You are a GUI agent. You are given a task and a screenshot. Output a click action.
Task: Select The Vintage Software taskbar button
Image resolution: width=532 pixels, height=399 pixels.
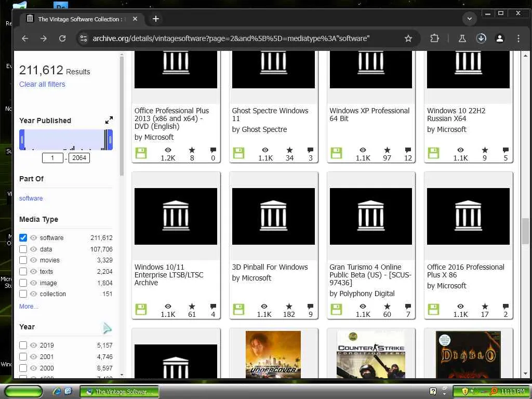(x=119, y=392)
